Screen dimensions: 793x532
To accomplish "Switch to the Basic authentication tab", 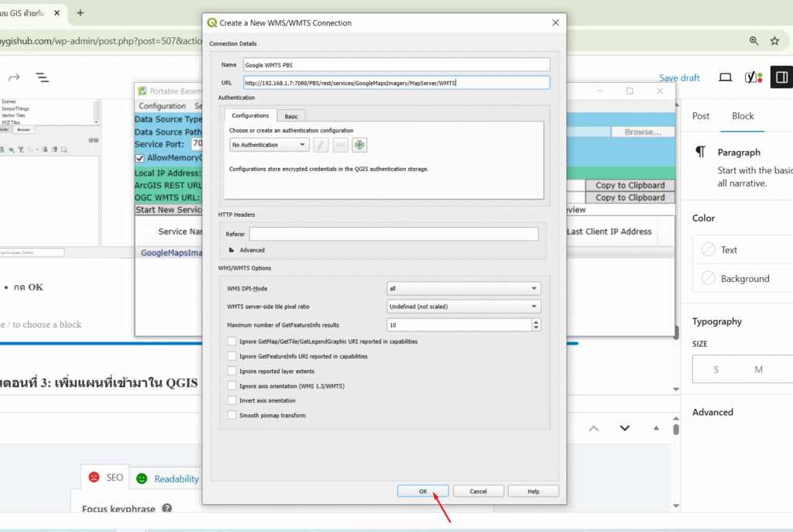I will [291, 116].
